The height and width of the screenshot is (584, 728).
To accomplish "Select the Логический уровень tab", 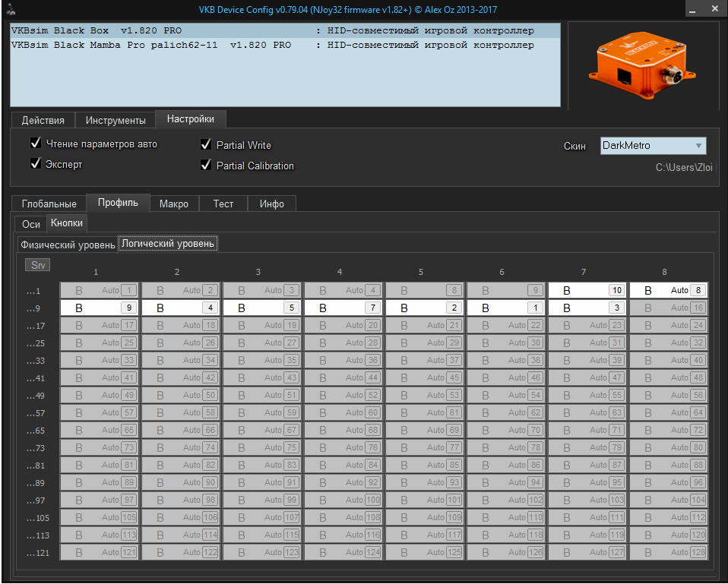I will pyautogui.click(x=168, y=244).
